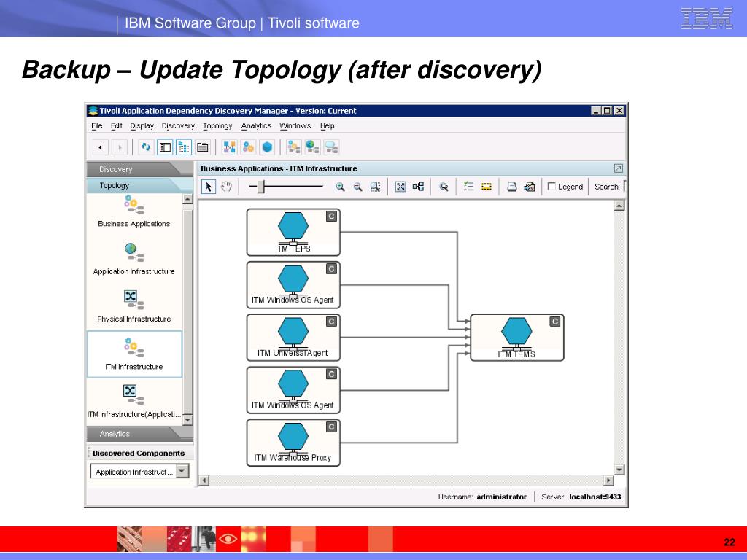747x560 pixels.
Task: Open the Topology menu
Action: [x=217, y=125]
